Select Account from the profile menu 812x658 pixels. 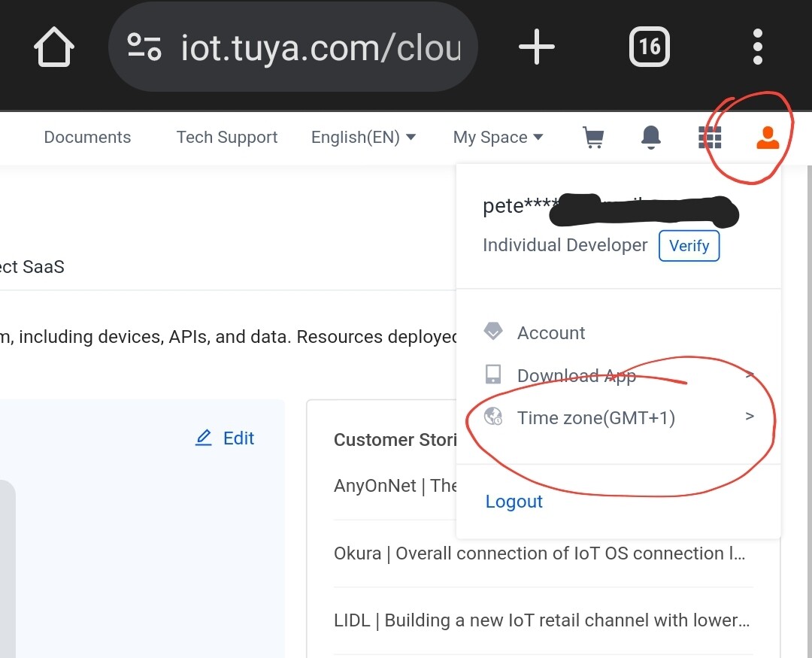click(550, 332)
